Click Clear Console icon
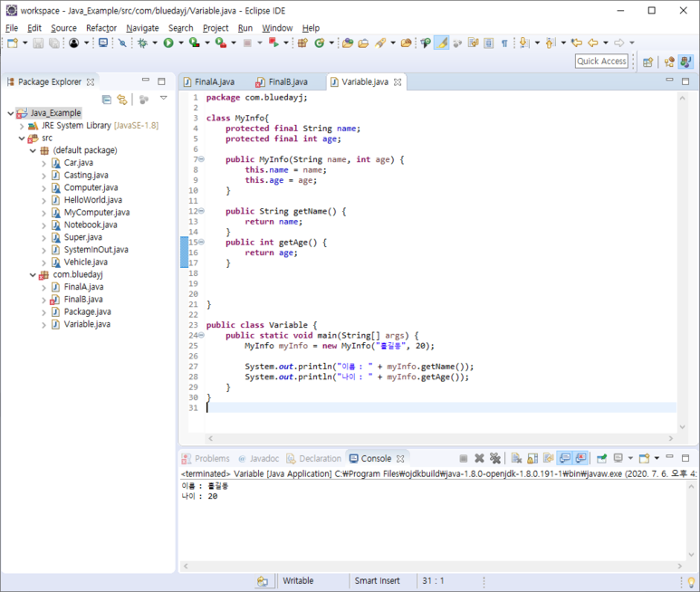The image size is (700, 592). coord(516,459)
